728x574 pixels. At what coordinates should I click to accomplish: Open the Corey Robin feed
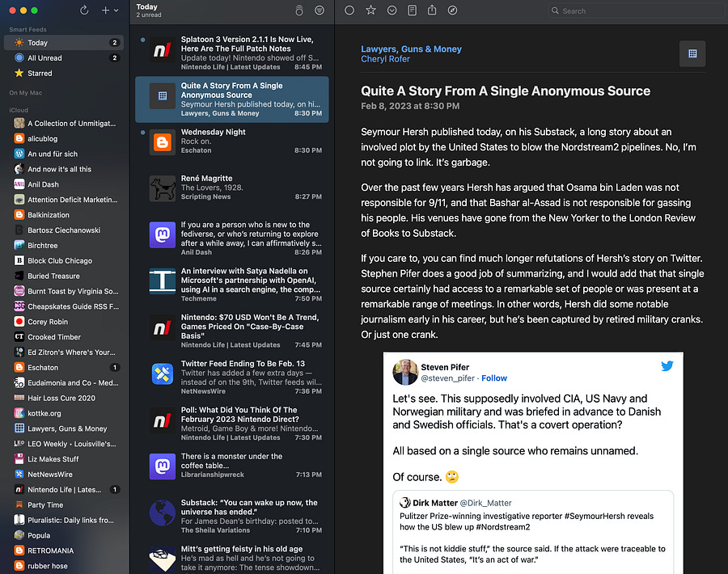coord(64,322)
